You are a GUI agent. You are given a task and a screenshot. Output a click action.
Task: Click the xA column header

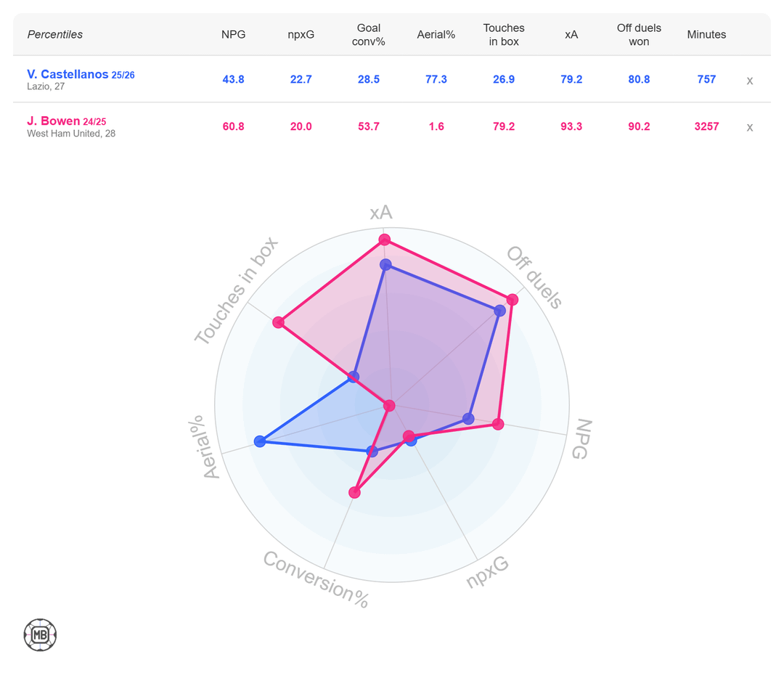[571, 35]
